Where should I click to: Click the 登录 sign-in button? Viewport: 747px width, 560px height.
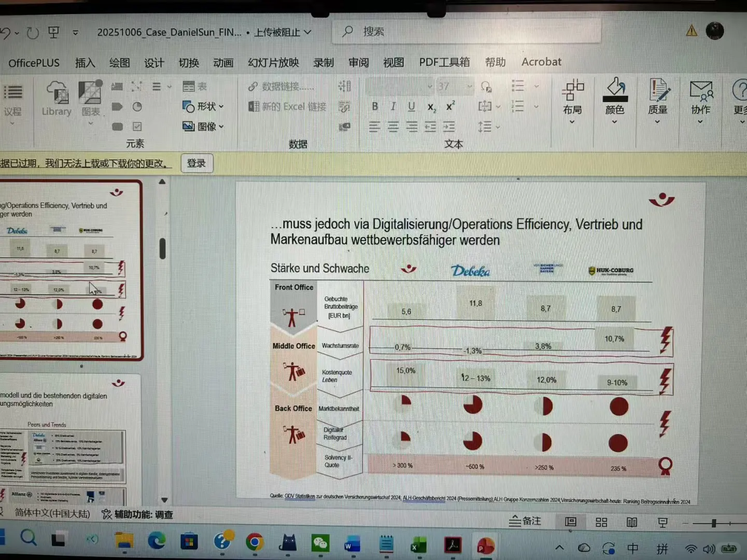196,163
